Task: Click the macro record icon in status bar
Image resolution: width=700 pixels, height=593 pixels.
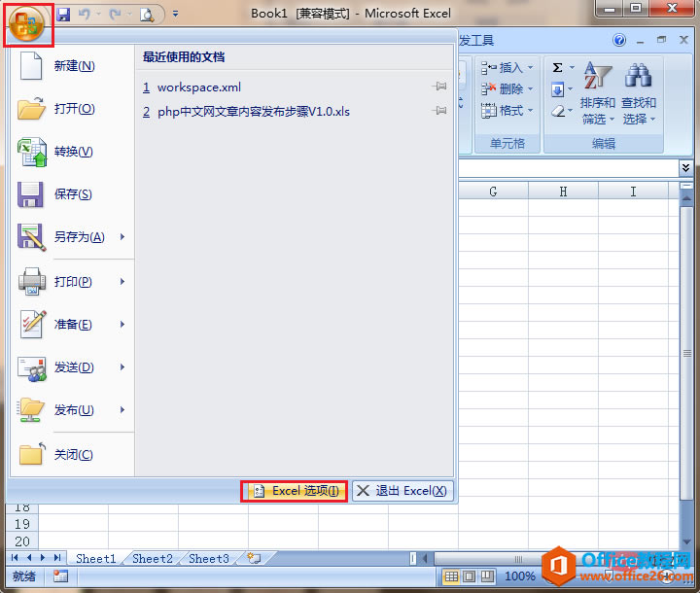Action: 60,576
